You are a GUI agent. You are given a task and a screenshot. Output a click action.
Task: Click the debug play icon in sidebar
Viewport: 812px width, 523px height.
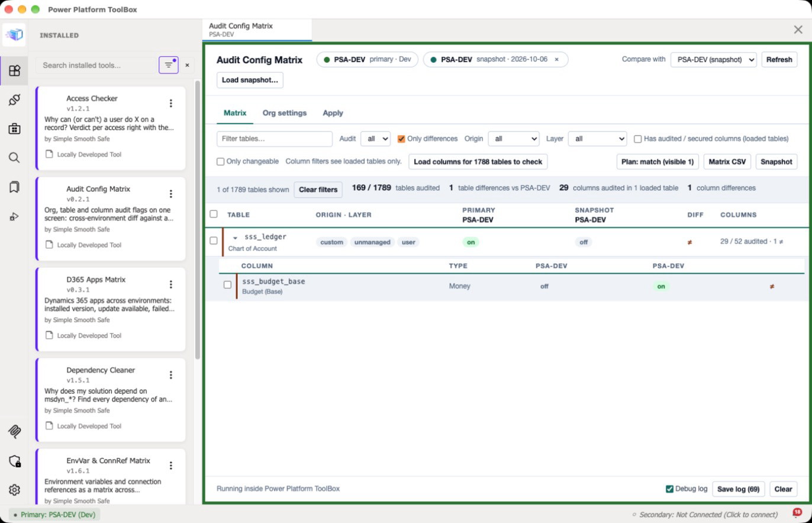click(14, 217)
